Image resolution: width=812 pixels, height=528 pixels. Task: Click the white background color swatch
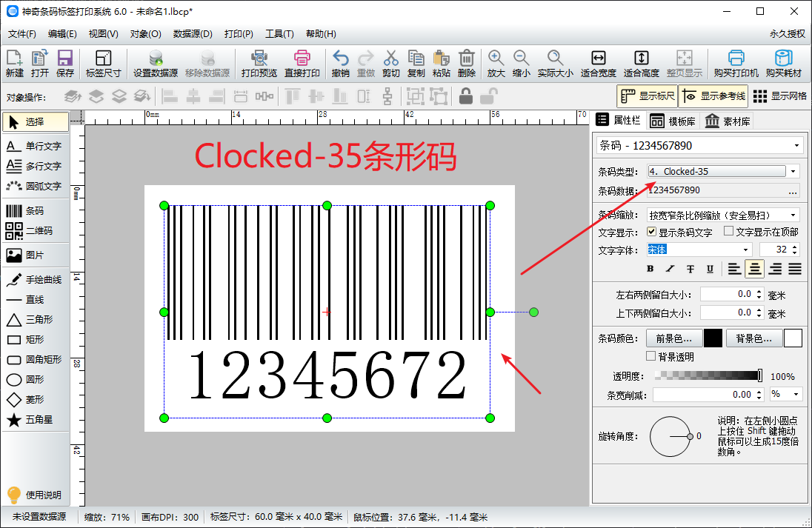coord(793,338)
